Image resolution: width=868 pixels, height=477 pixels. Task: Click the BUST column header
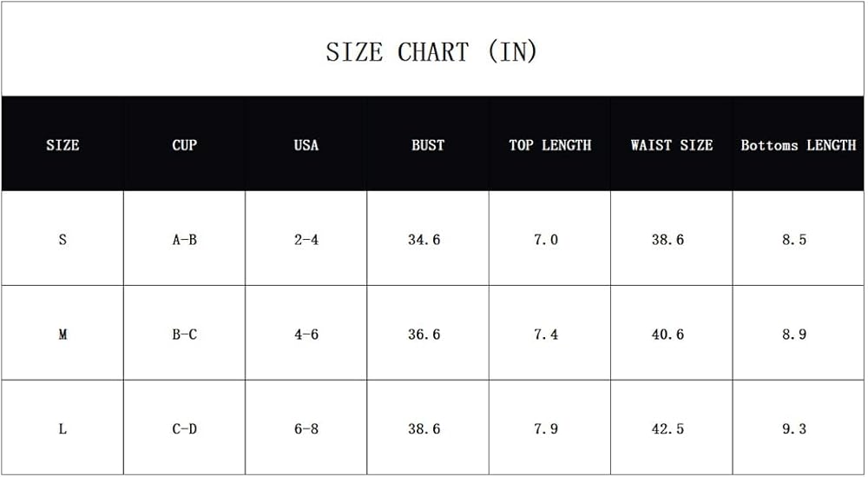click(x=428, y=145)
